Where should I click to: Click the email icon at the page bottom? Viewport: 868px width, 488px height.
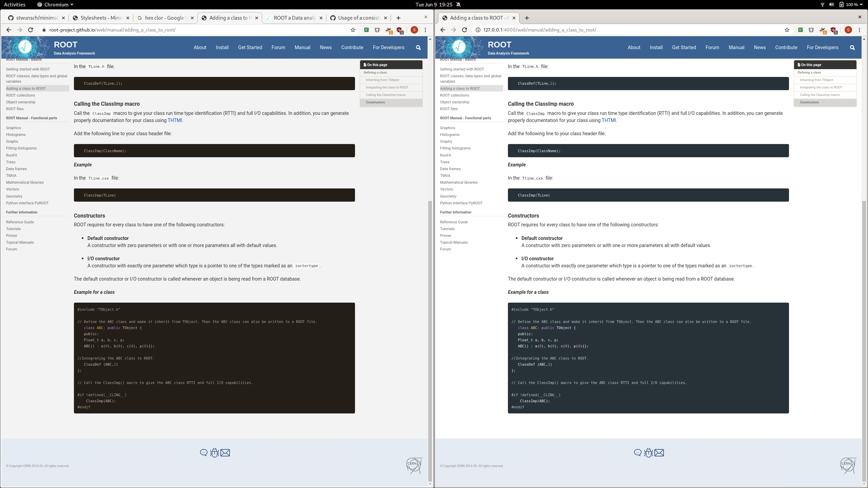click(x=225, y=452)
